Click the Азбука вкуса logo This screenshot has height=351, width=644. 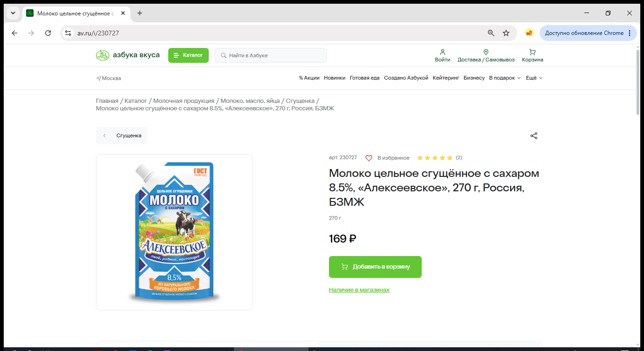pyautogui.click(x=128, y=55)
